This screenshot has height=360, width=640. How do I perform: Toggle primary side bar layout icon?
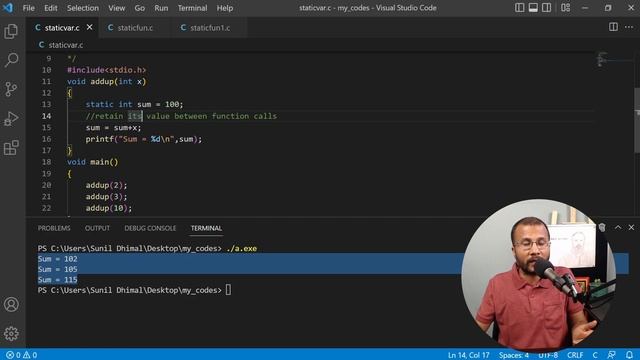519,8
